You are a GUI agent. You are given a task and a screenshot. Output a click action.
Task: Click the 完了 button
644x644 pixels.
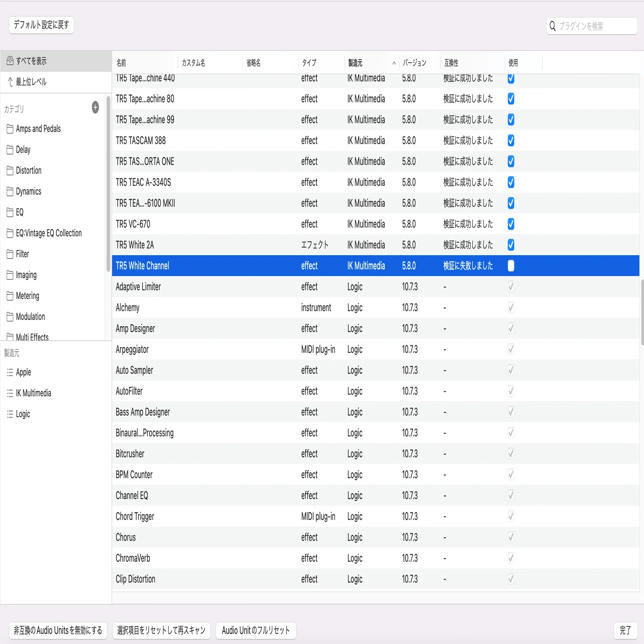pos(625,631)
